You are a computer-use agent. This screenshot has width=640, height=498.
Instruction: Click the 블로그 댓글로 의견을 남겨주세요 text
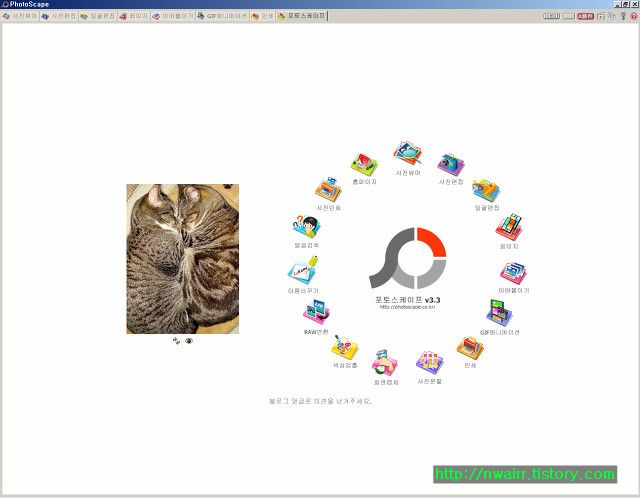[320, 401]
